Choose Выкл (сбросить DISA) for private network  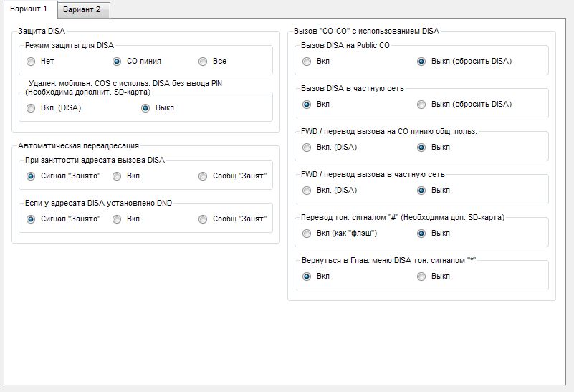(x=421, y=105)
